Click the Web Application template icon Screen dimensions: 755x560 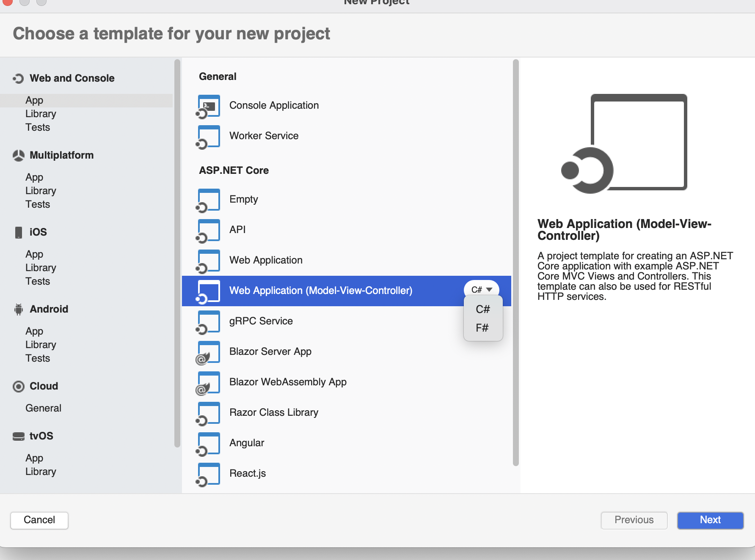(208, 261)
